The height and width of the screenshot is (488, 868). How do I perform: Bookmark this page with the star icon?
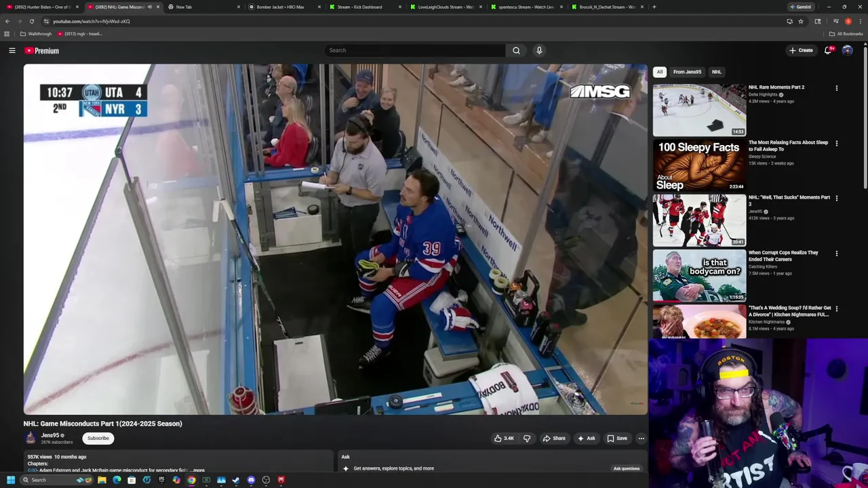click(801, 21)
